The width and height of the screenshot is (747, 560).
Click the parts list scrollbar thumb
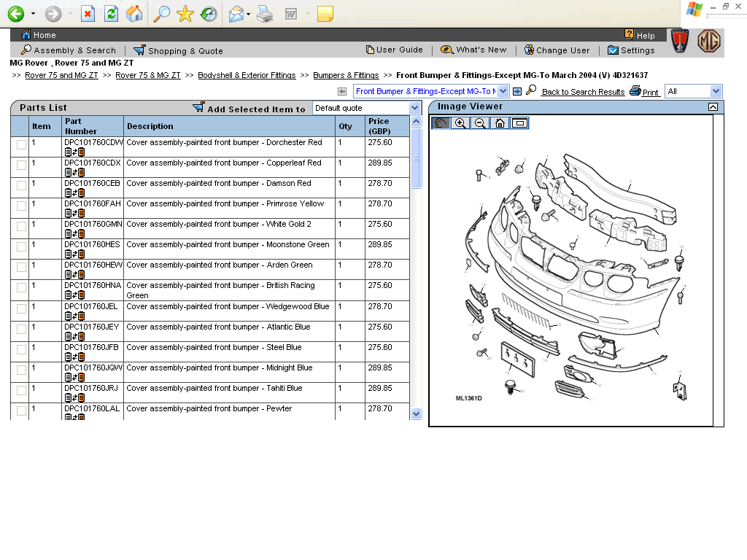416,158
